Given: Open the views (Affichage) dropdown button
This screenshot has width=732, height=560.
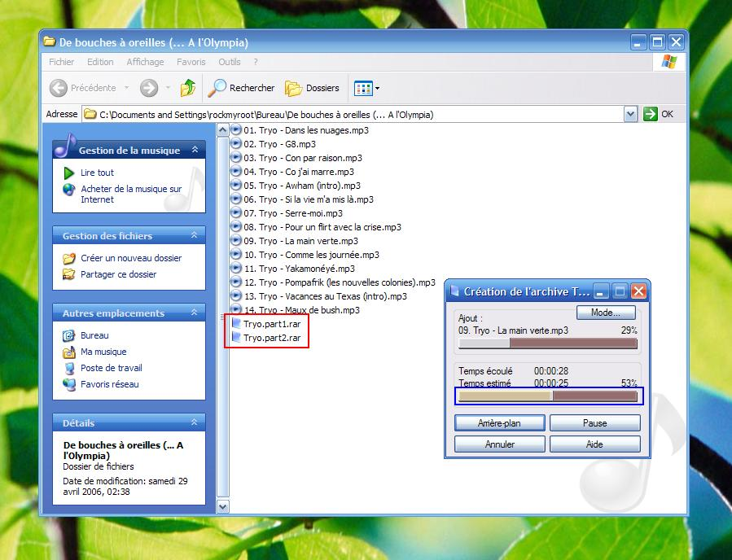Looking at the screenshot, I should 366,88.
